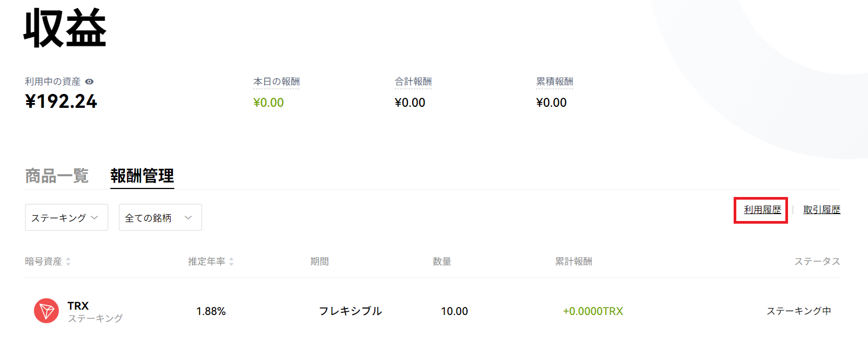Click the red TRX coin logo
The image size is (868, 347).
click(x=46, y=311)
